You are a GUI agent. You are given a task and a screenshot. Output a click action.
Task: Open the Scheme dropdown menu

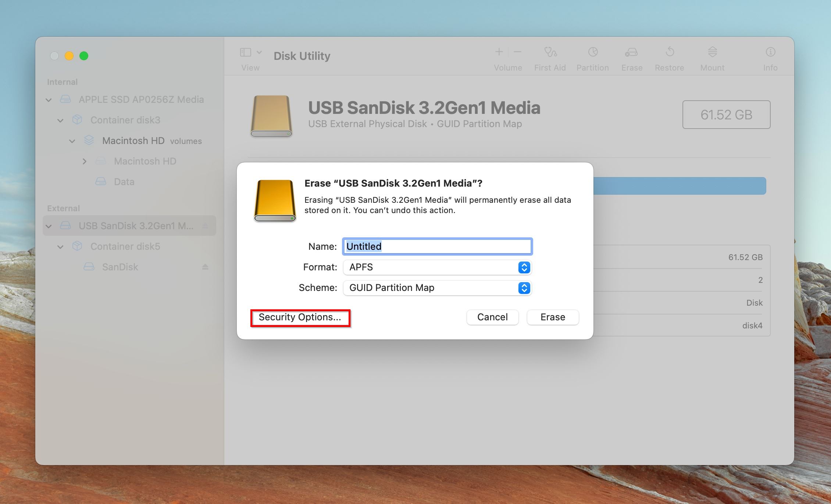(x=523, y=288)
